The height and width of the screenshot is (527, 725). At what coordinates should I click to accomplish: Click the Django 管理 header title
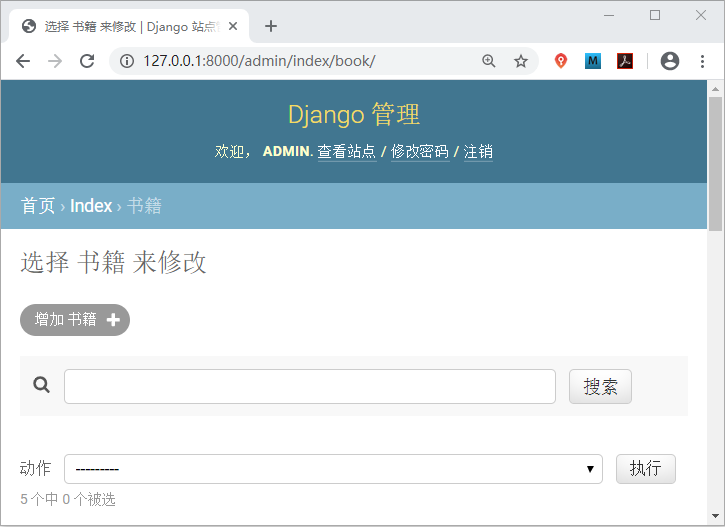354,115
